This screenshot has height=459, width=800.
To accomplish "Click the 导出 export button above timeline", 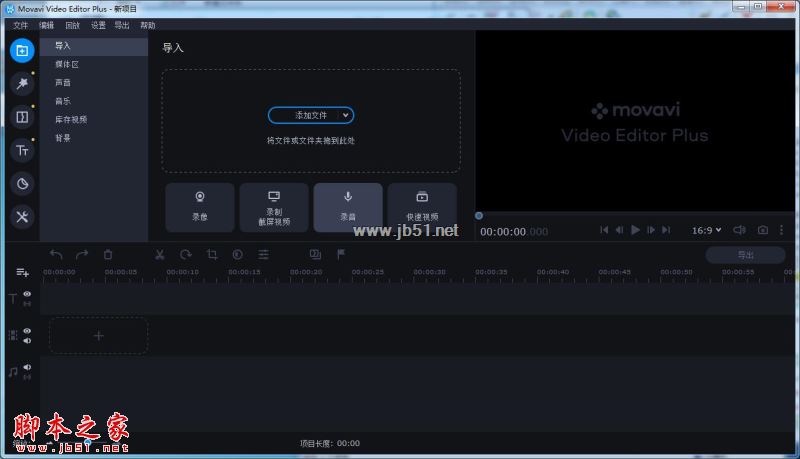I will tap(745, 254).
